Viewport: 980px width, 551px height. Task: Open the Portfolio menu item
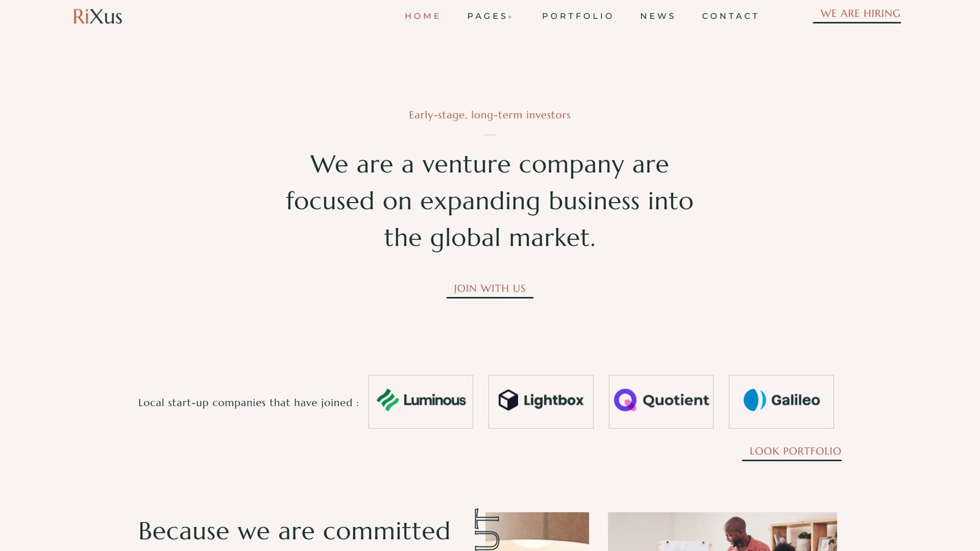pos(578,17)
